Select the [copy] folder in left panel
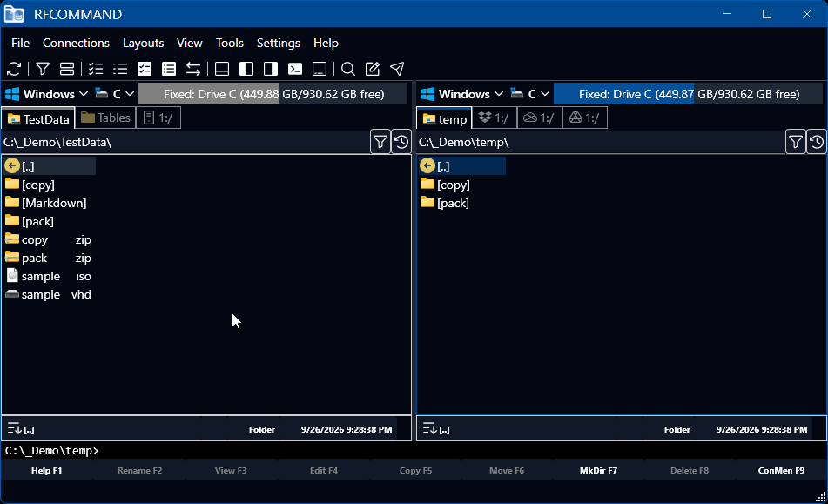Screen dimensions: 828x504 click(49, 185)
